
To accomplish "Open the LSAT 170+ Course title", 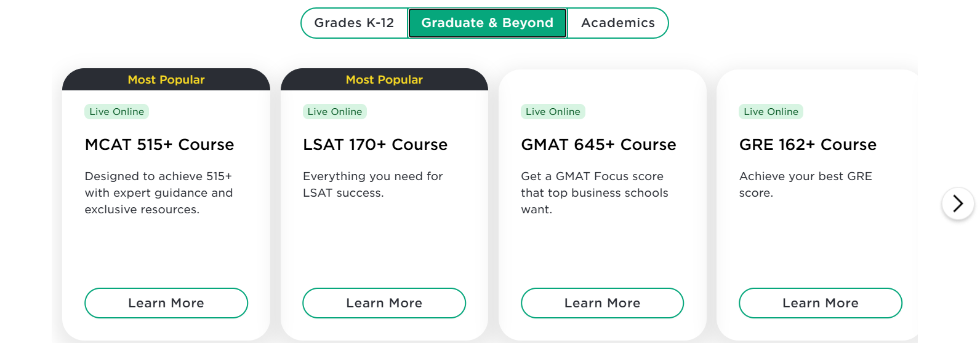I will click(x=375, y=144).
